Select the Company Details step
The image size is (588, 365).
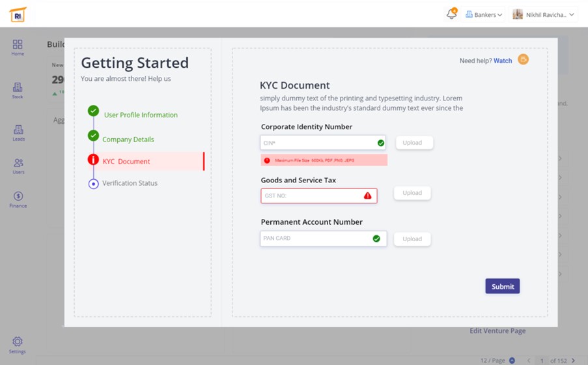coord(128,139)
